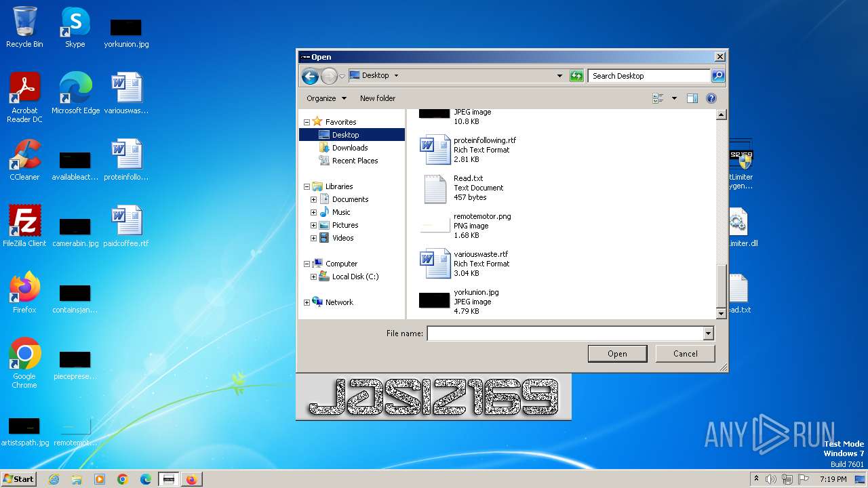This screenshot has width=868, height=488.
Task: Expand the Documents library node
Action: tap(313, 200)
